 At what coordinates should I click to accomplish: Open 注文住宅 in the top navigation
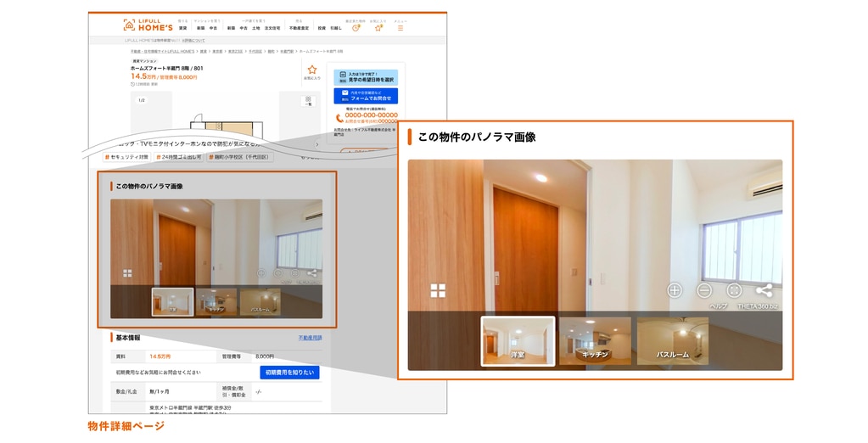272,28
